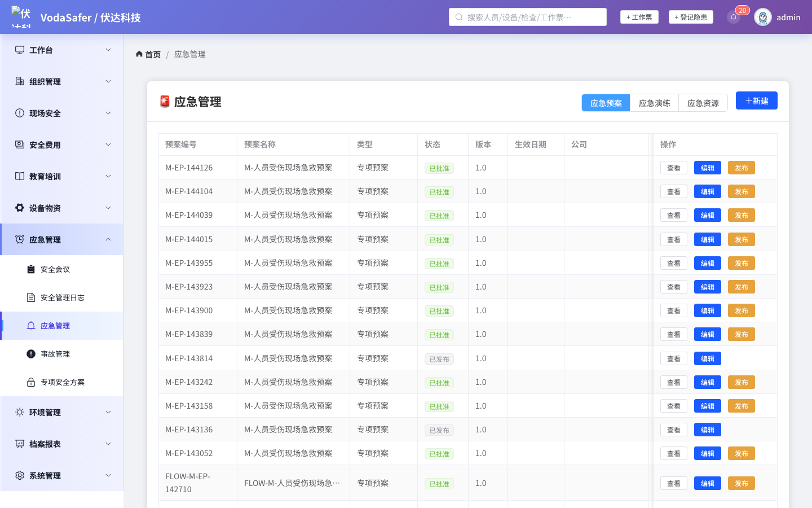Viewport: 812px width, 508px height.
Task: Click the 档案报表 chart icon
Action: [x=20, y=444]
